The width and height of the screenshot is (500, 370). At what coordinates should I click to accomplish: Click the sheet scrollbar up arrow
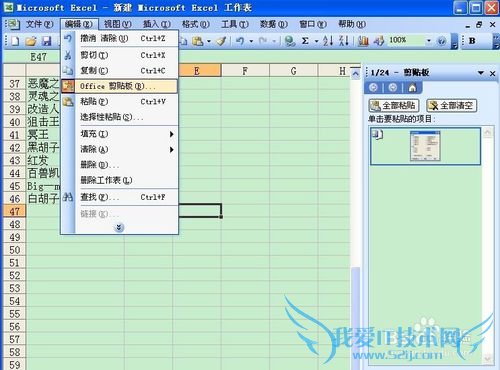point(356,73)
